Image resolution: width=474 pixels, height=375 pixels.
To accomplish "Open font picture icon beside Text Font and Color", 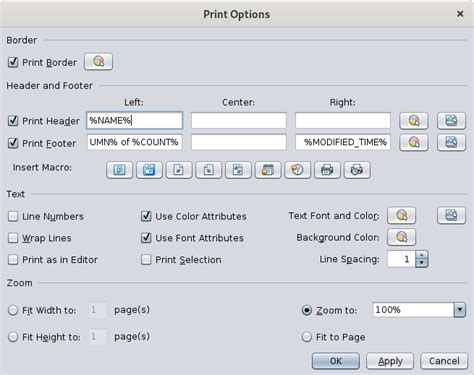I will [451, 216].
